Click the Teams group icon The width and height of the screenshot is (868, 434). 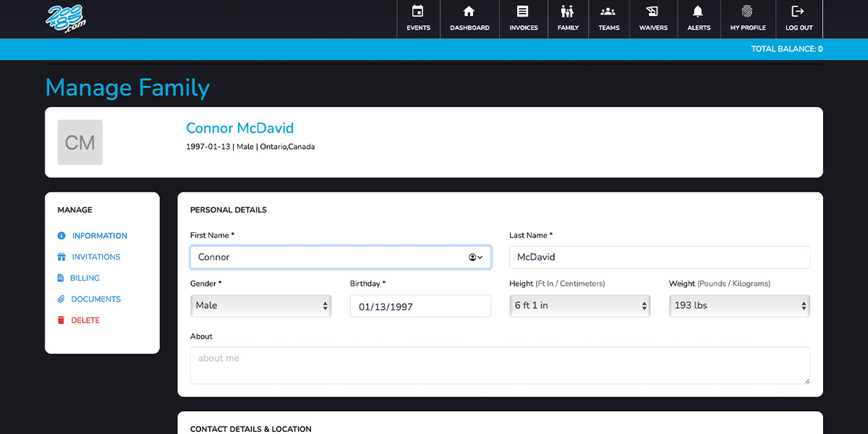coord(608,11)
